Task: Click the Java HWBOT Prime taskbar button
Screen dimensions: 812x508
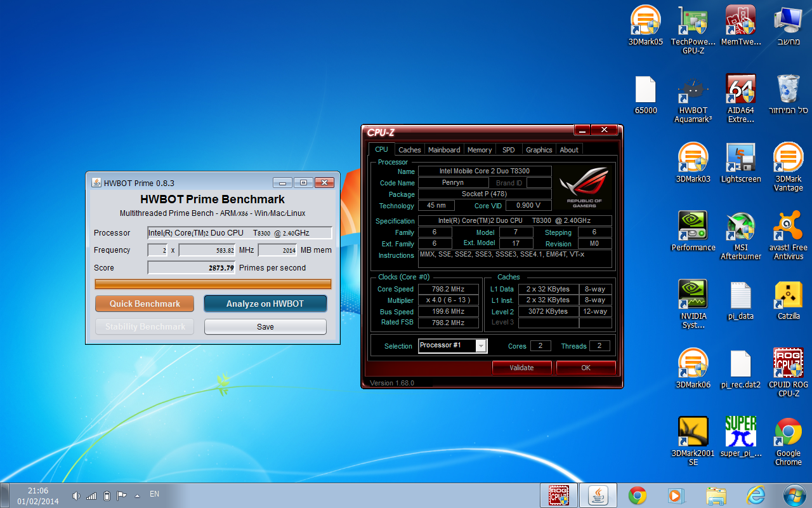Action: pyautogui.click(x=598, y=495)
